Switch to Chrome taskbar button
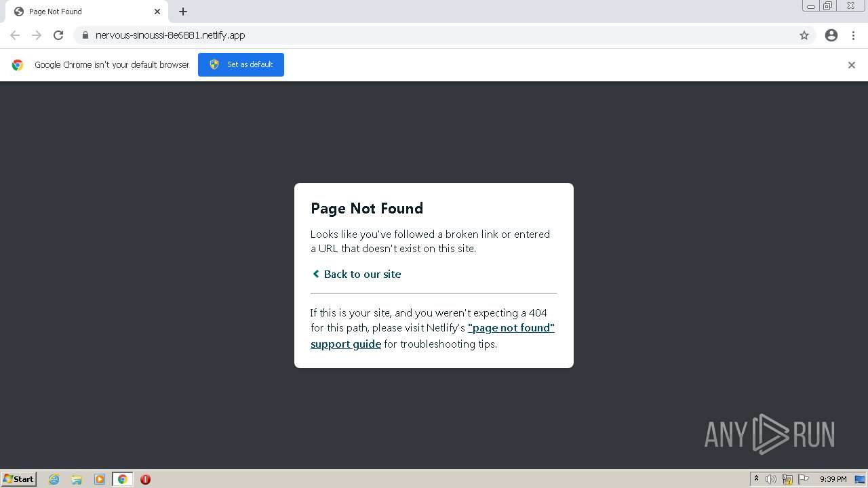868x488 pixels. [x=122, y=479]
